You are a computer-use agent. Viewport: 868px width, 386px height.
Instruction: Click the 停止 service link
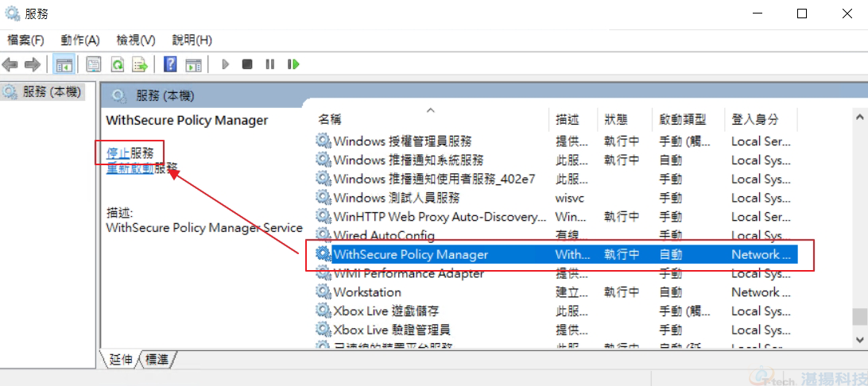(118, 152)
